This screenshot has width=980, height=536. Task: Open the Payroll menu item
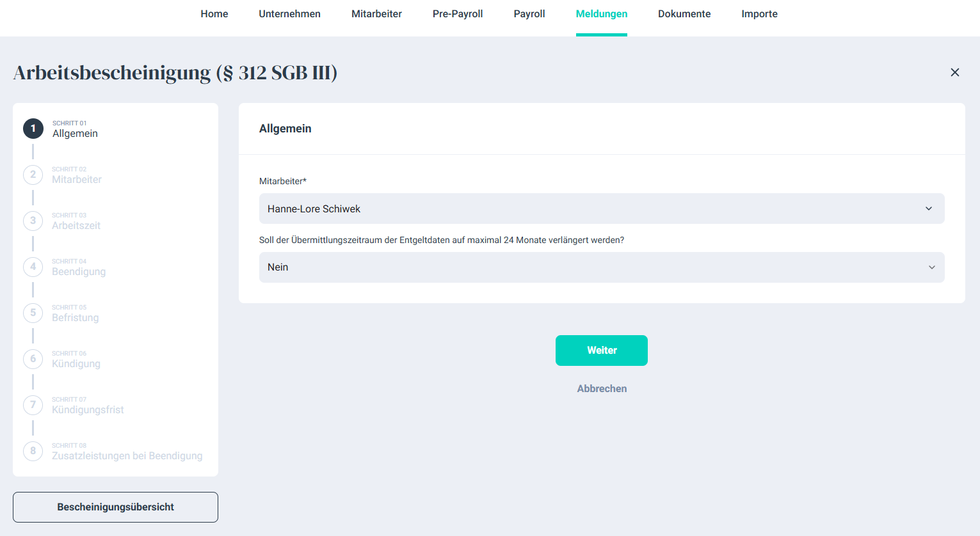[529, 14]
